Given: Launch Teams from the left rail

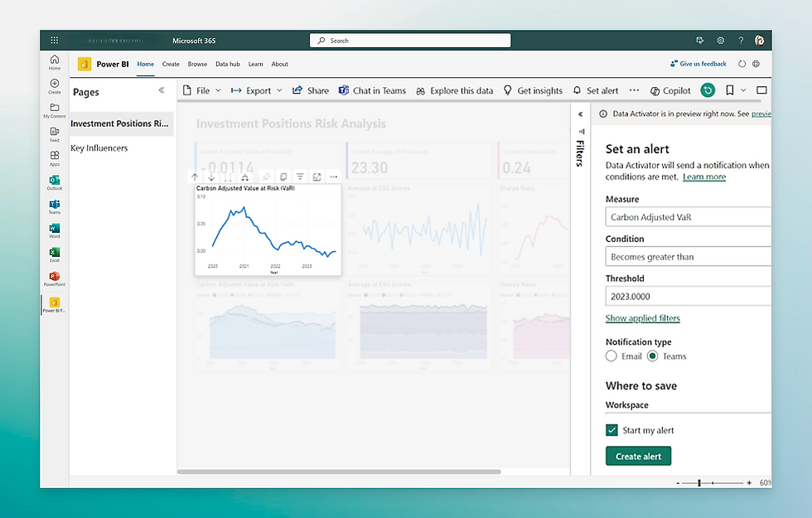Looking at the screenshot, I should (x=55, y=206).
